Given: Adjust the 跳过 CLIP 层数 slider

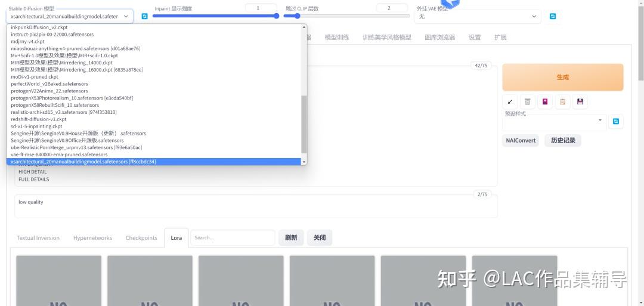Looking at the screenshot, I should [x=346, y=16].
